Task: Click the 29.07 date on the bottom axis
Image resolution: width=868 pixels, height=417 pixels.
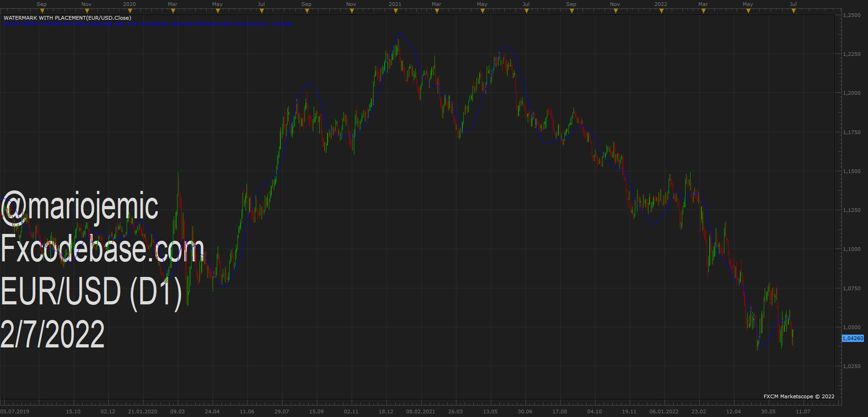Action: coord(282,412)
